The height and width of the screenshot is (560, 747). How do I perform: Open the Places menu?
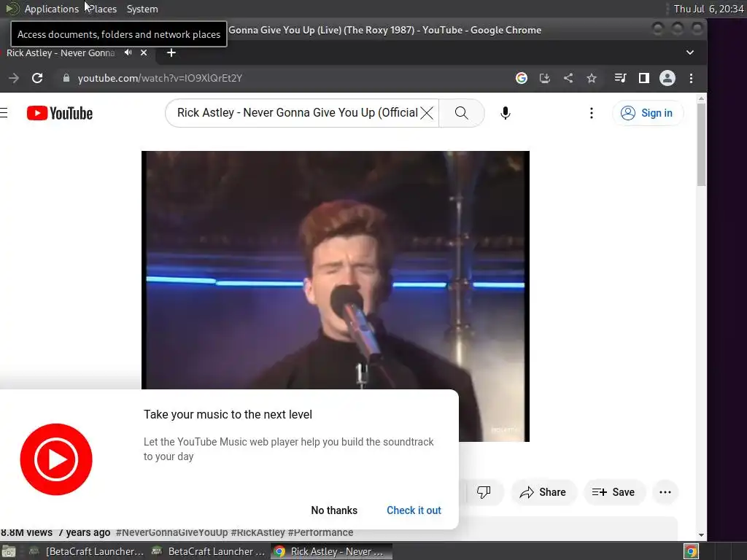103,9
